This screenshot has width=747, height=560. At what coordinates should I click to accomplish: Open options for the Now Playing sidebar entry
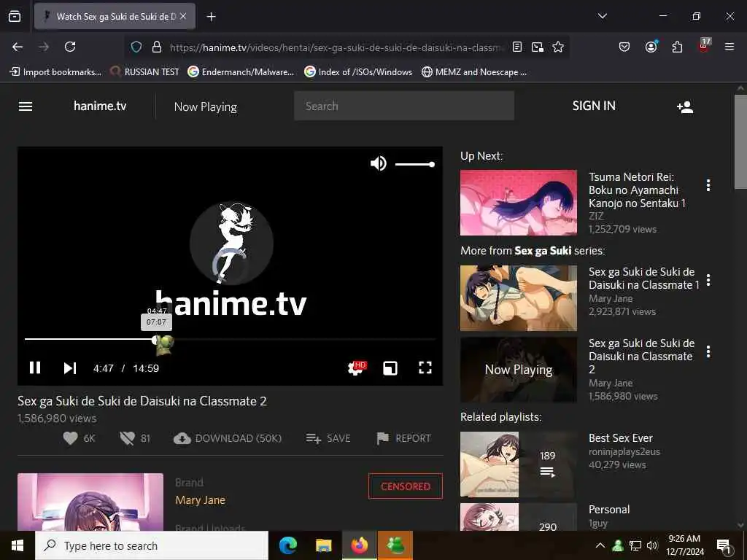pos(708,351)
